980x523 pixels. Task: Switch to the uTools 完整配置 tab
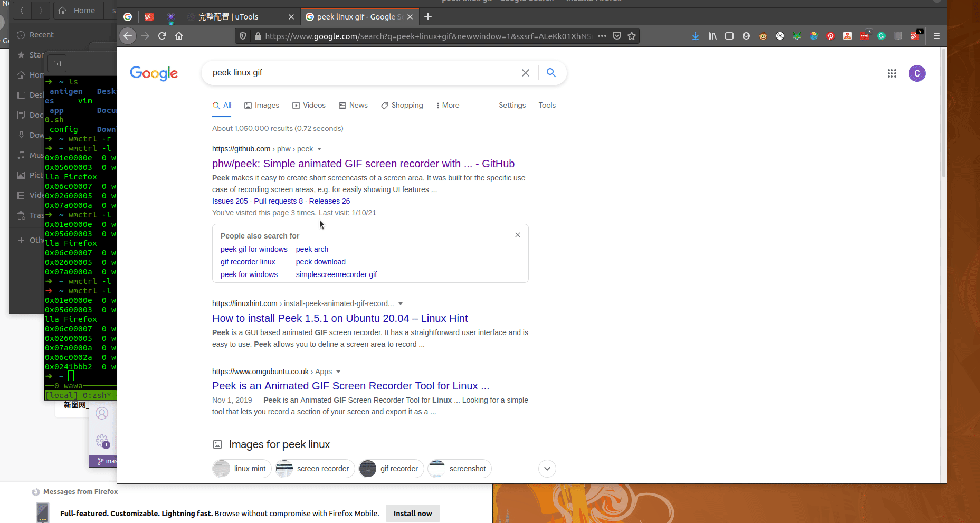(x=241, y=17)
